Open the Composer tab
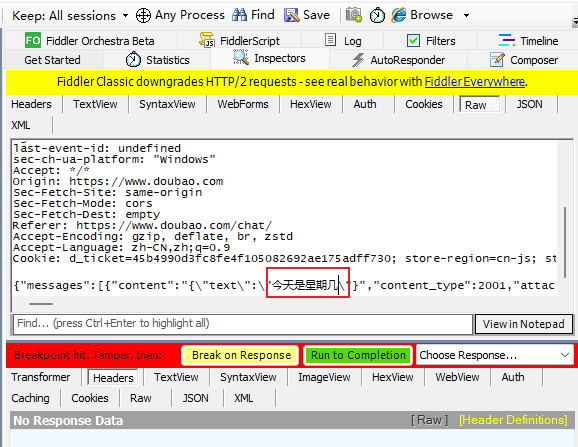 (523, 60)
